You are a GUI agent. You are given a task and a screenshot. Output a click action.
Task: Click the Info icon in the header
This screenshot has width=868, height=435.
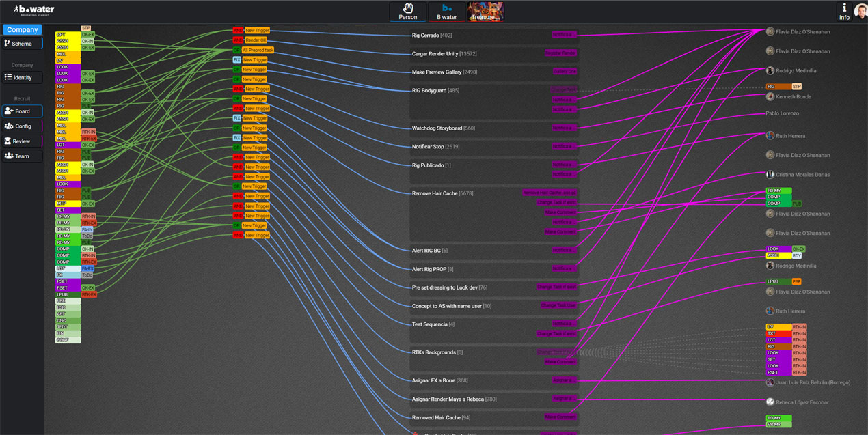click(x=844, y=11)
